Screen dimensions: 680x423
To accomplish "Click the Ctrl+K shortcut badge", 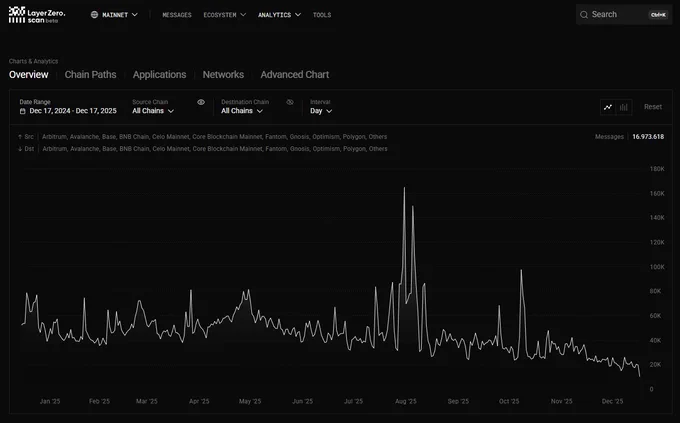I will click(658, 15).
